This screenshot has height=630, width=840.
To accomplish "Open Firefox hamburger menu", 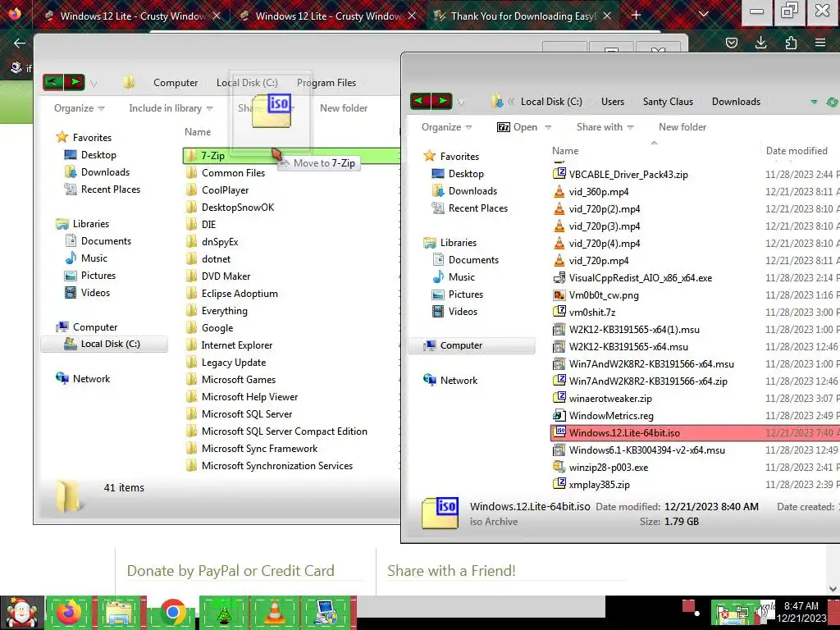I will pyautogui.click(x=820, y=43).
